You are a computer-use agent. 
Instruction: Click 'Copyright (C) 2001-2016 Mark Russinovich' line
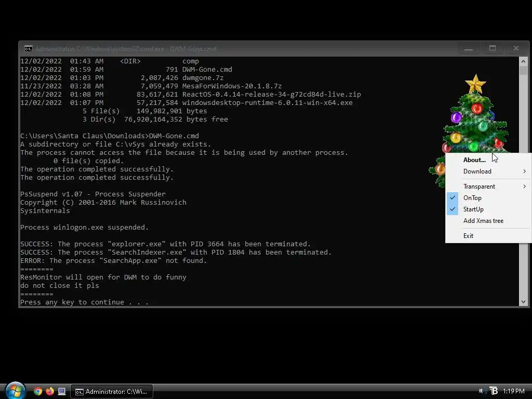[103, 203]
